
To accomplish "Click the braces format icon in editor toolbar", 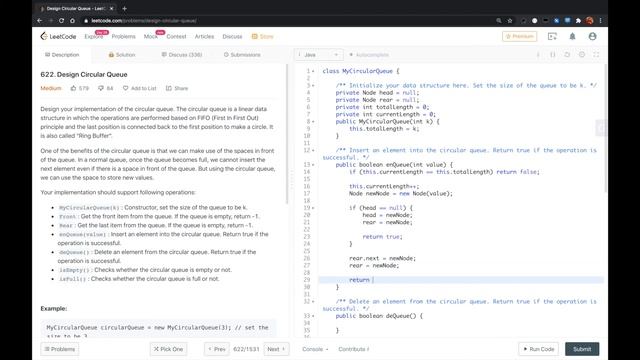I will click(553, 55).
